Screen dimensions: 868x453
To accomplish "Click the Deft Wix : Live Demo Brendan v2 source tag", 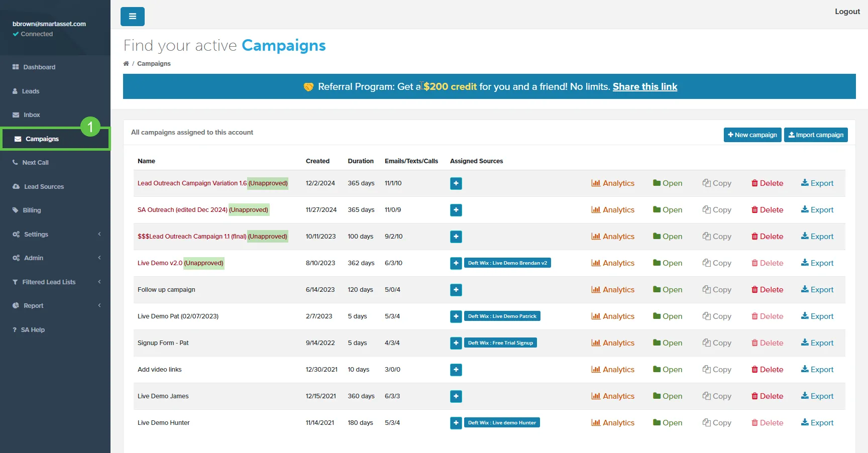I will pyautogui.click(x=507, y=263).
